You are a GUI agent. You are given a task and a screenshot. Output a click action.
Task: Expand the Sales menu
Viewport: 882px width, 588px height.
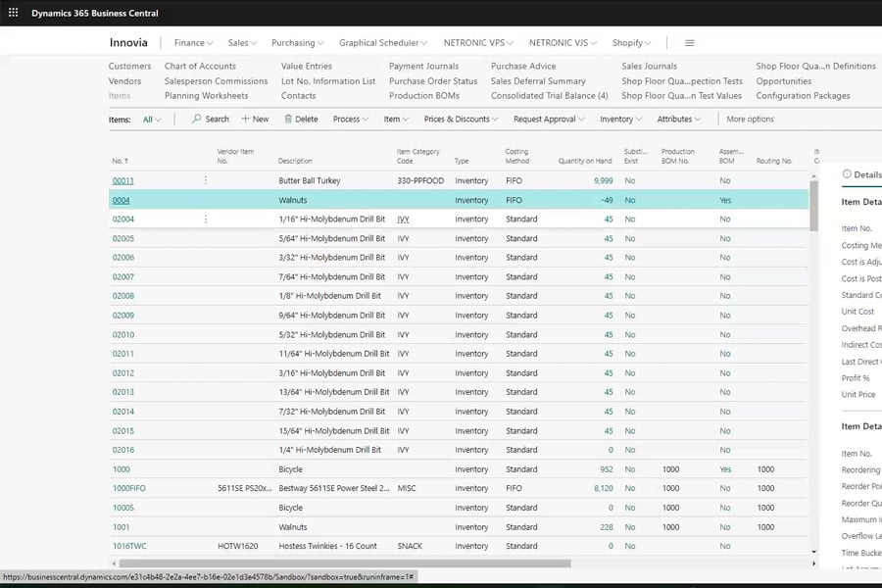(x=242, y=43)
